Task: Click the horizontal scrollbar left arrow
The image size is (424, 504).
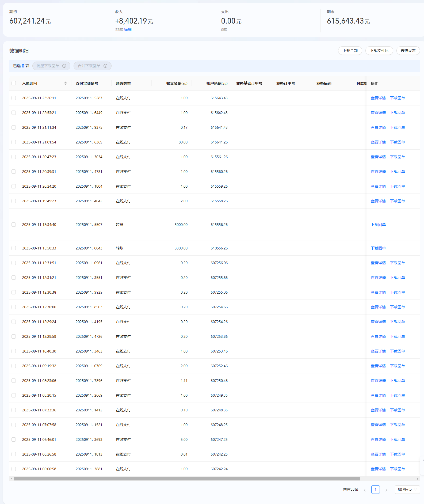Action: (11, 479)
